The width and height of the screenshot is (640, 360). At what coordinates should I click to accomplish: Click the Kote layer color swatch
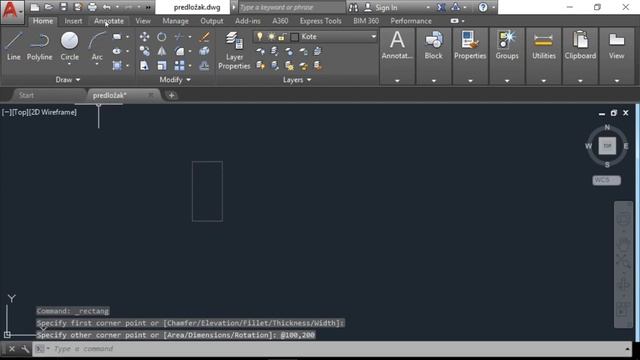[x=295, y=37]
